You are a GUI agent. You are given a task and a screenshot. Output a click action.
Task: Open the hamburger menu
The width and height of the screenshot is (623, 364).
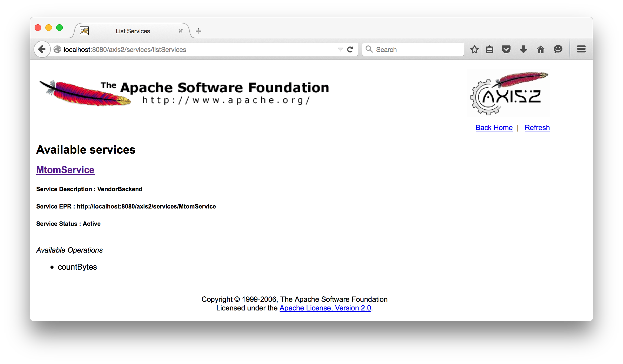click(581, 49)
